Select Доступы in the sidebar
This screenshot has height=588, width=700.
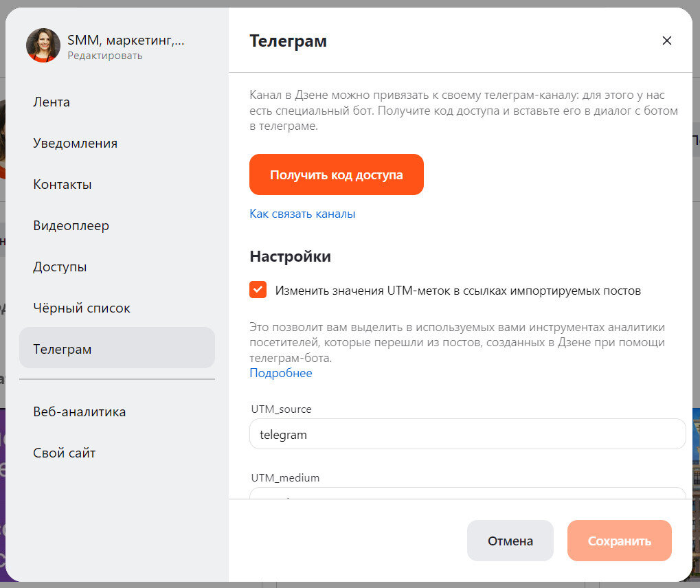pos(60,267)
